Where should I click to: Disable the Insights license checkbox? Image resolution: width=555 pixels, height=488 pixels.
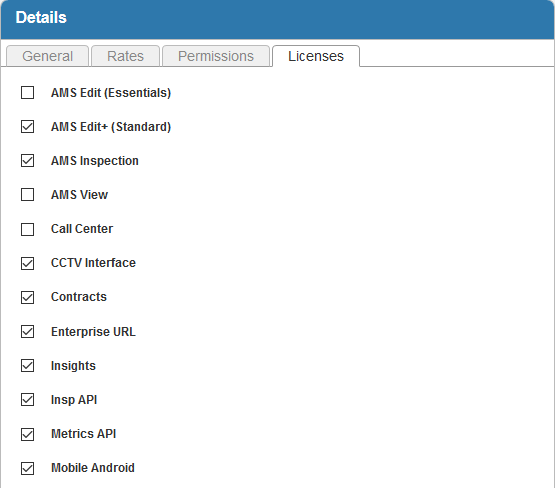point(27,366)
